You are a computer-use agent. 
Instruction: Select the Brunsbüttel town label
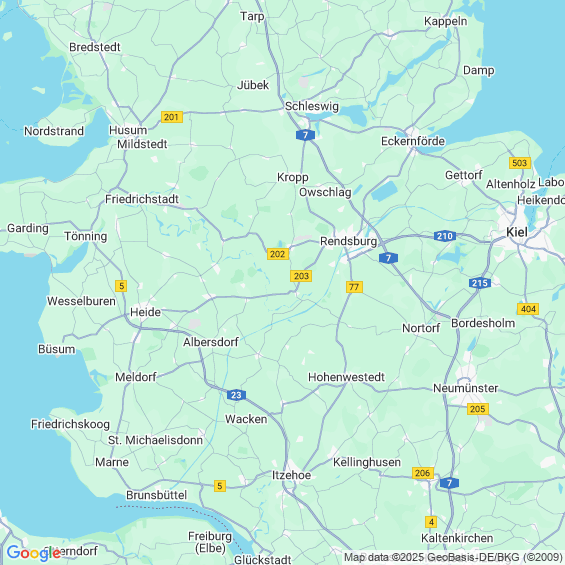tap(156, 495)
